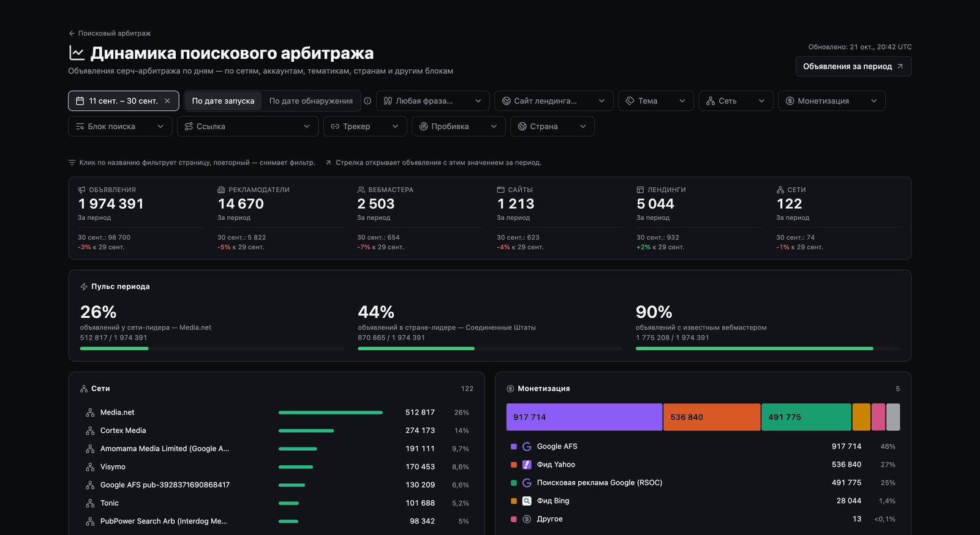The width and height of the screenshot is (980, 535).
Task: Select the Visymo network row
Action: (x=277, y=466)
